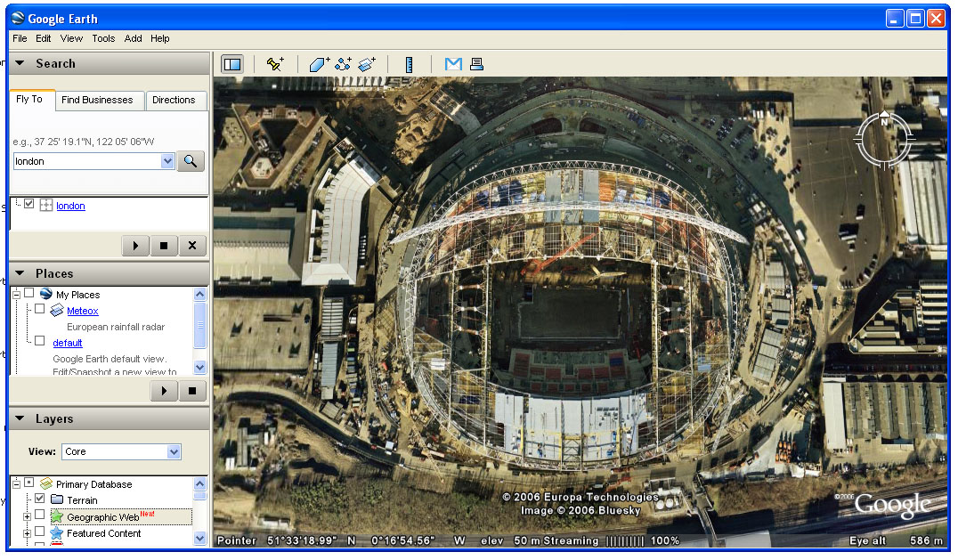
Task: Click the Geographic Web green star icon
Action: click(x=57, y=516)
